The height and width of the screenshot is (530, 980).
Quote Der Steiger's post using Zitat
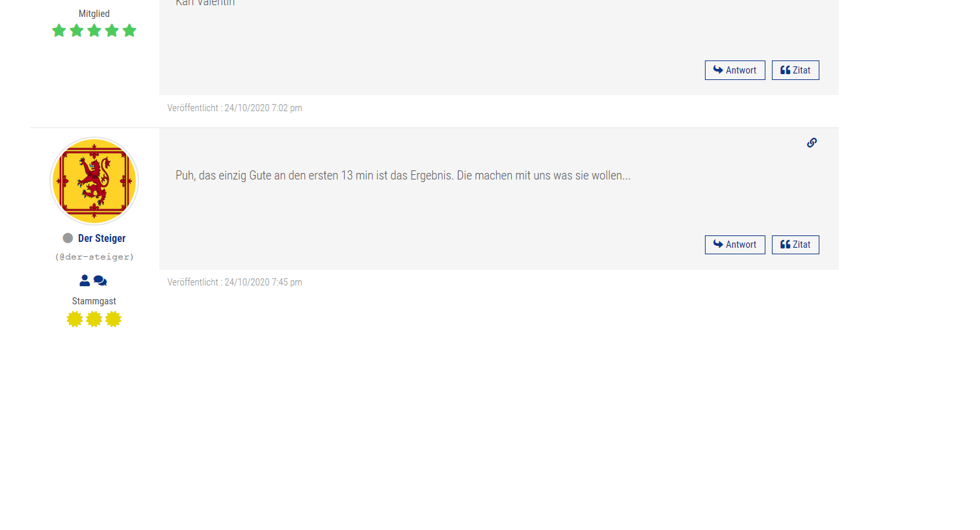(795, 245)
